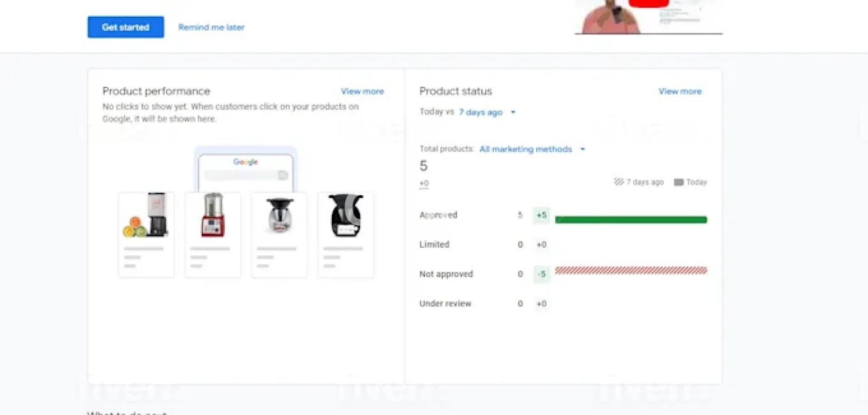Click the Google logo in the illustration
This screenshot has height=415, width=868.
(245, 161)
